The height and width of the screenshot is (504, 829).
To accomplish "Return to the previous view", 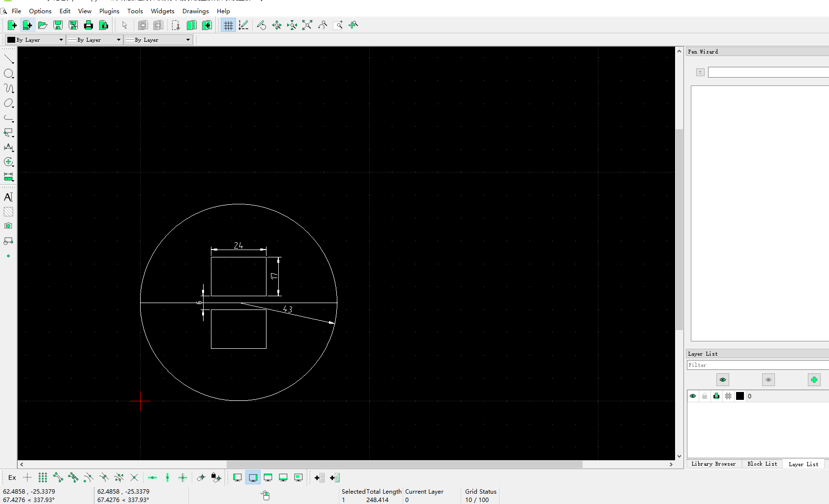I will [323, 25].
